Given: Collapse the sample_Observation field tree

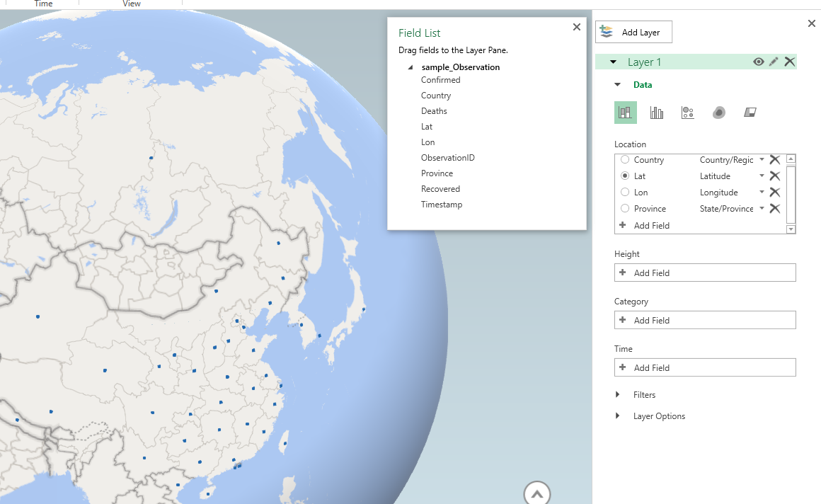Looking at the screenshot, I should (x=411, y=68).
